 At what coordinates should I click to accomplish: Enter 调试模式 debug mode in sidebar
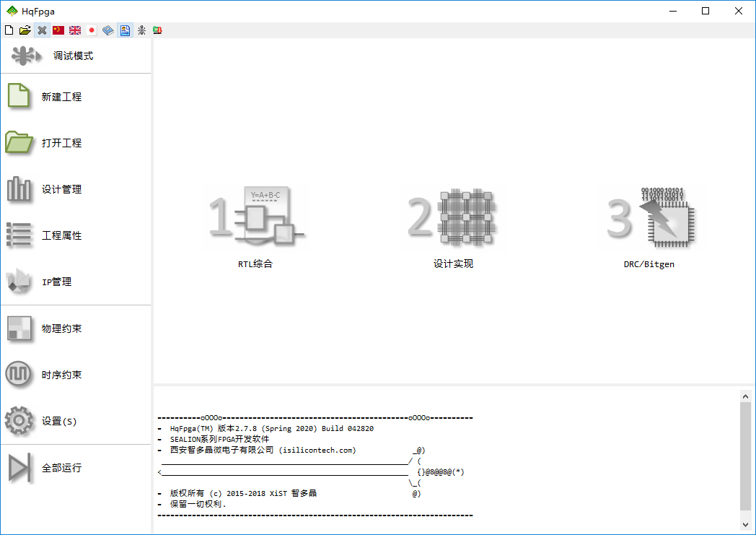pyautogui.click(x=72, y=56)
